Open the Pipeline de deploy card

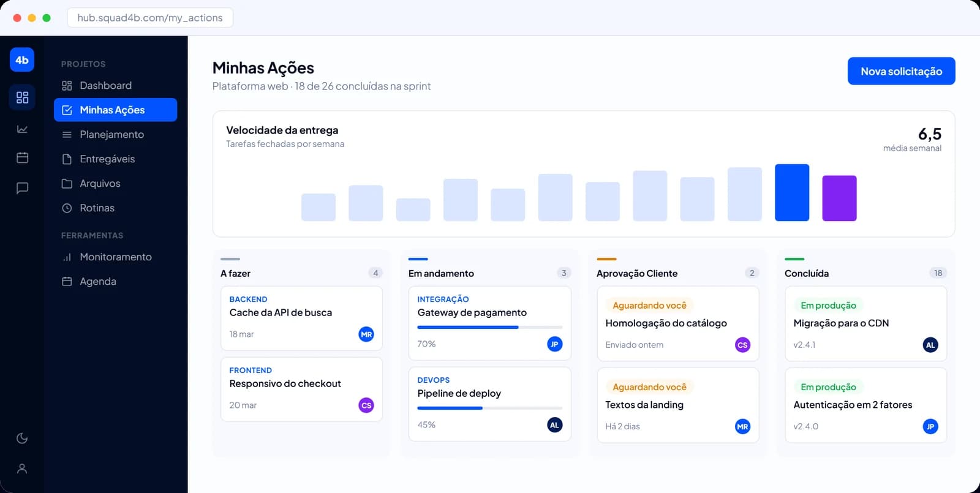pos(489,404)
